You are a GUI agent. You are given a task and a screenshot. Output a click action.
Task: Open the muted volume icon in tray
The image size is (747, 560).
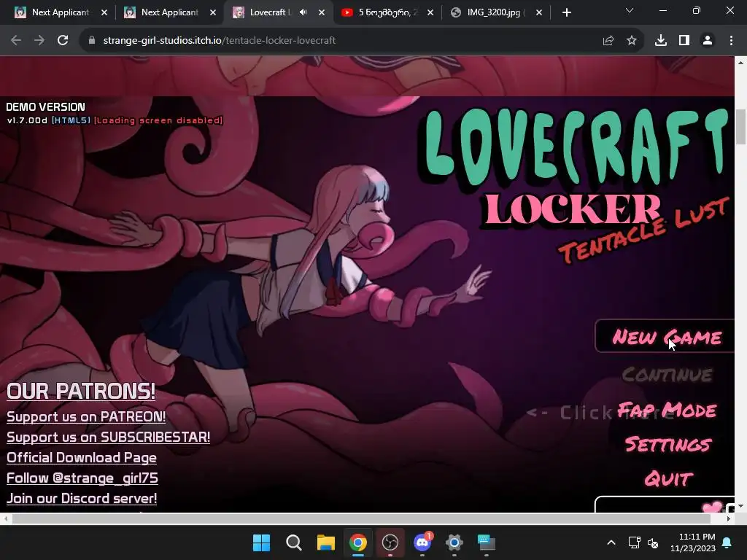click(653, 542)
